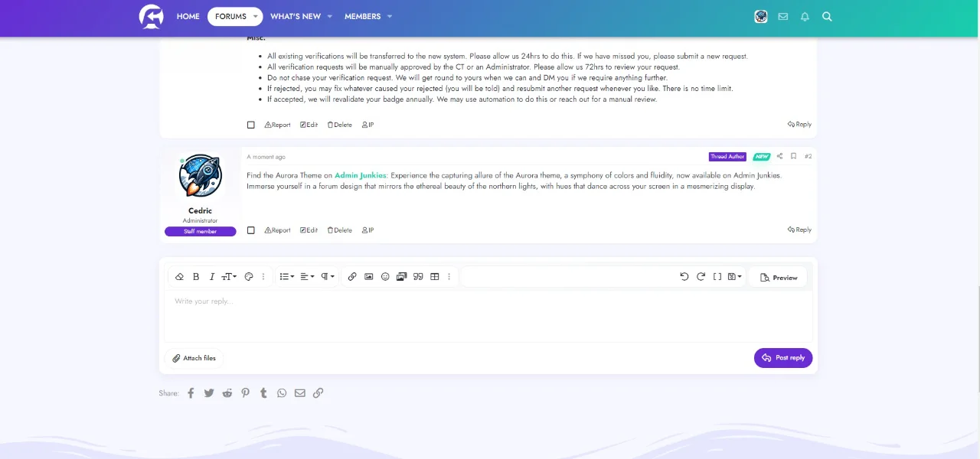Open the font size dropdown
The height and width of the screenshot is (459, 980).
tap(229, 277)
